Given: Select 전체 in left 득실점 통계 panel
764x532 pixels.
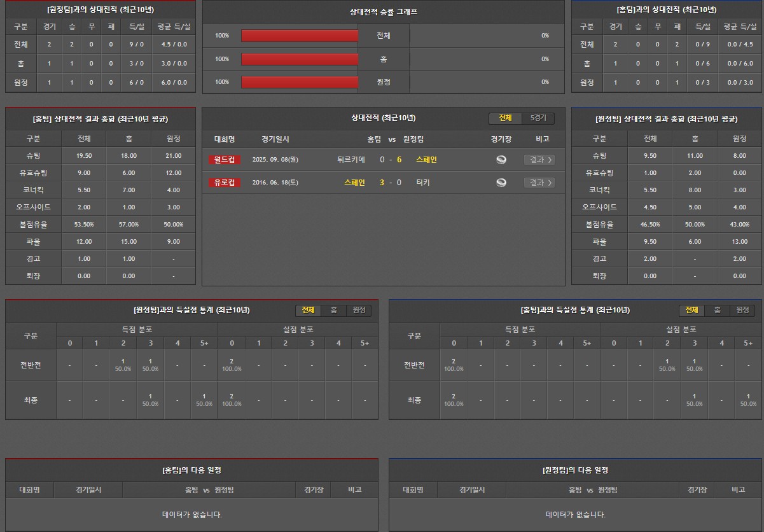Looking at the screenshot, I should [x=308, y=310].
